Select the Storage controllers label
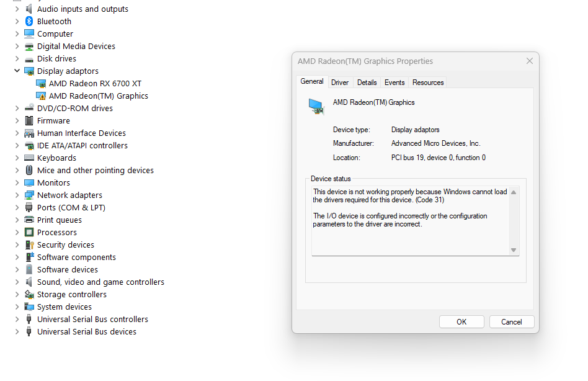The height and width of the screenshot is (381, 588). point(71,294)
